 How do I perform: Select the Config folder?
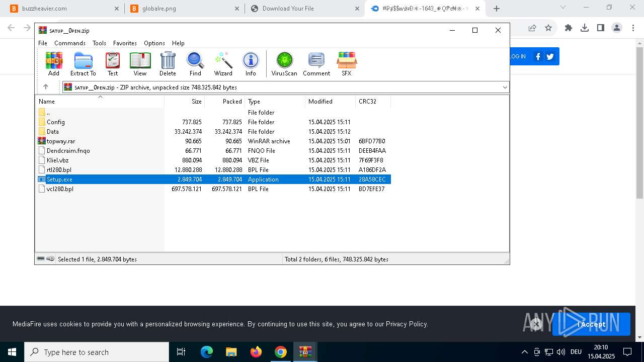click(213, 122)
